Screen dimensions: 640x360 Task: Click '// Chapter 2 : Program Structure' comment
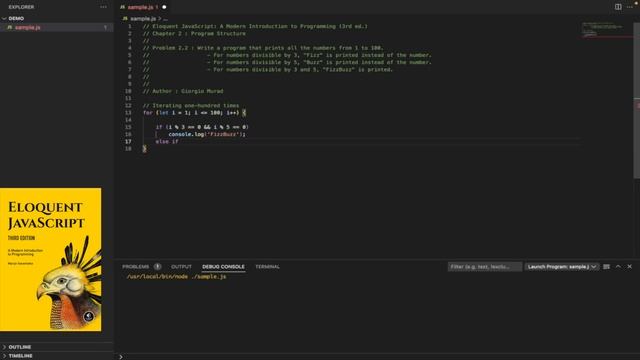click(194, 33)
